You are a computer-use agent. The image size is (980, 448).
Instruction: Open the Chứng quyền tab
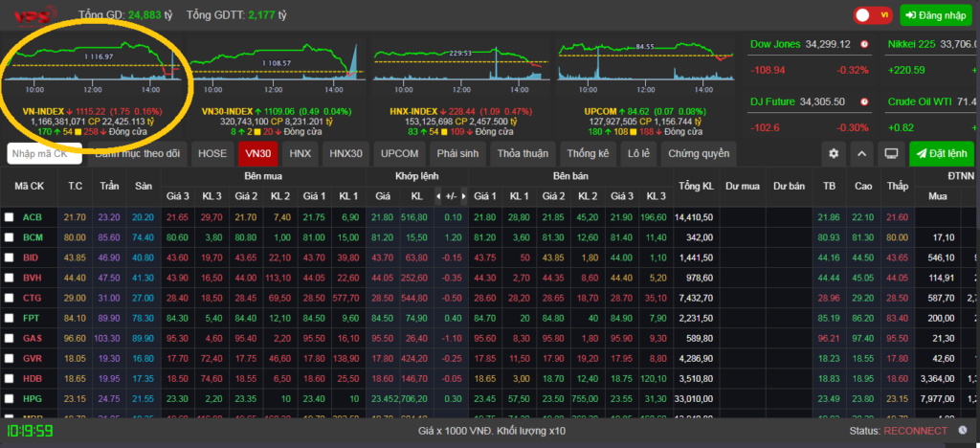pos(698,153)
